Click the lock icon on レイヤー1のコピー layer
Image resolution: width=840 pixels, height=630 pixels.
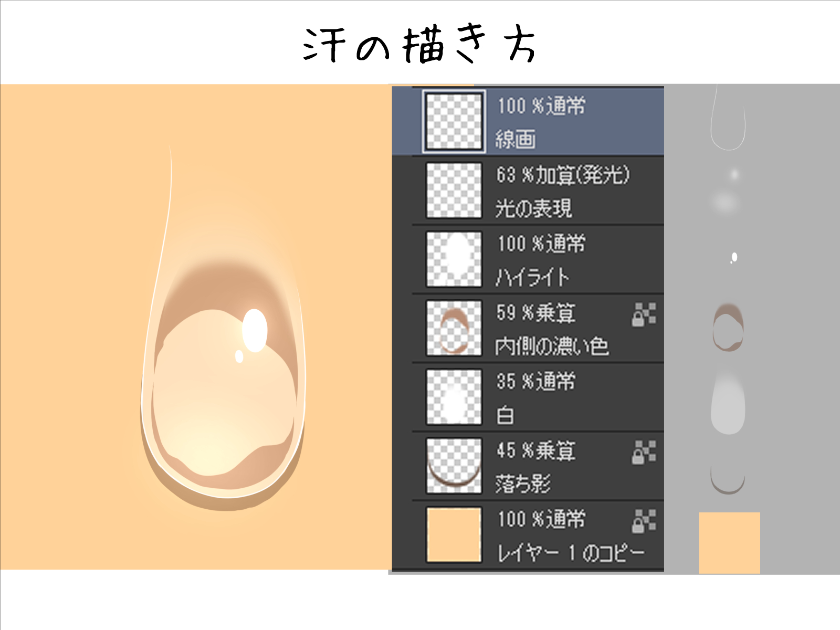pyautogui.click(x=644, y=521)
